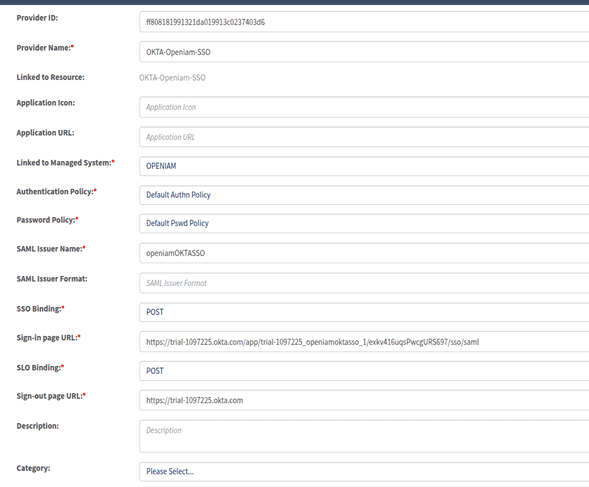Focus the SAML Issuer Format input
This screenshot has width=589, height=487.
[364, 283]
